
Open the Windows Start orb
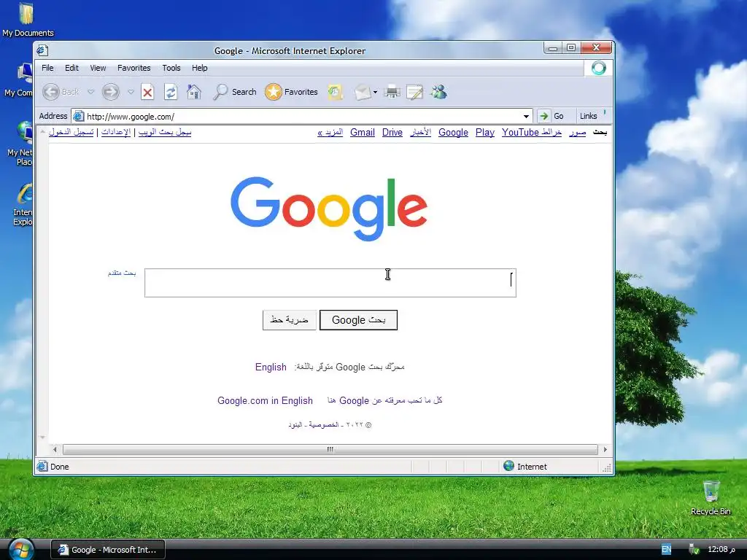coord(21,549)
